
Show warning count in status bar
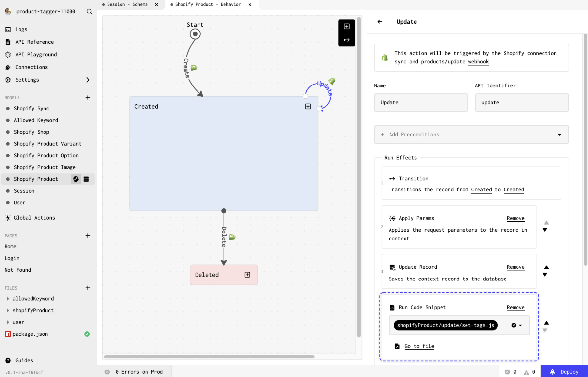[529, 372]
